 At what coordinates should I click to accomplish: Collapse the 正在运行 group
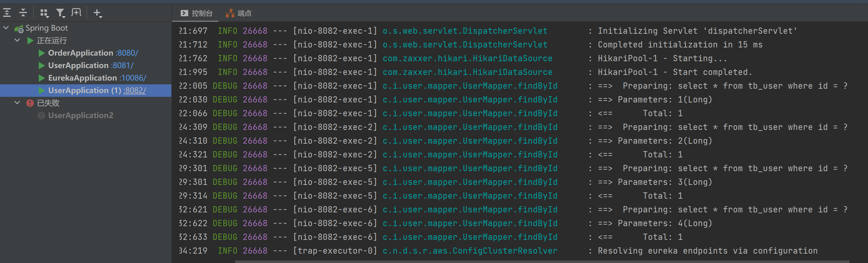(18, 40)
